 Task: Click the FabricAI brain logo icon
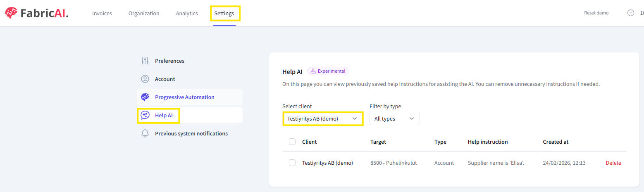click(x=11, y=13)
